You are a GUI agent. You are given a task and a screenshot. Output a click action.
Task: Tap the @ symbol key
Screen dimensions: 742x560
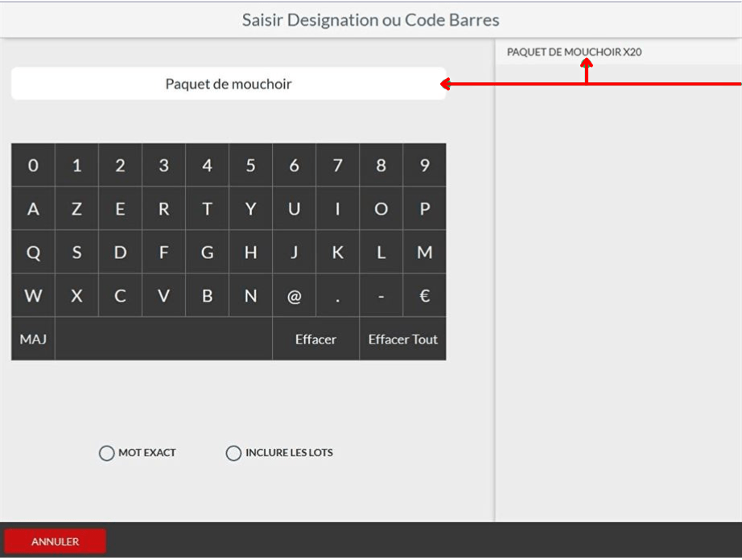point(294,295)
